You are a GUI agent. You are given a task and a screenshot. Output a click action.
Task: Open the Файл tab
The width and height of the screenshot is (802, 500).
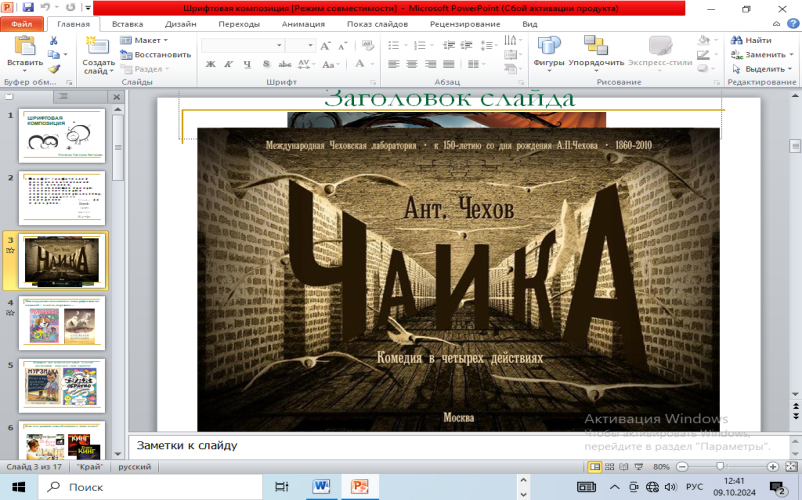[x=21, y=24]
